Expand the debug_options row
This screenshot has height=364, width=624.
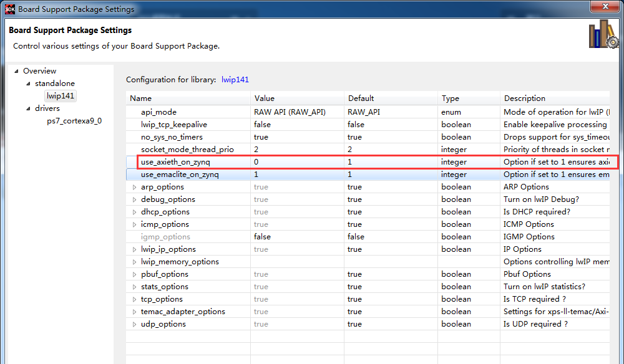tap(135, 199)
